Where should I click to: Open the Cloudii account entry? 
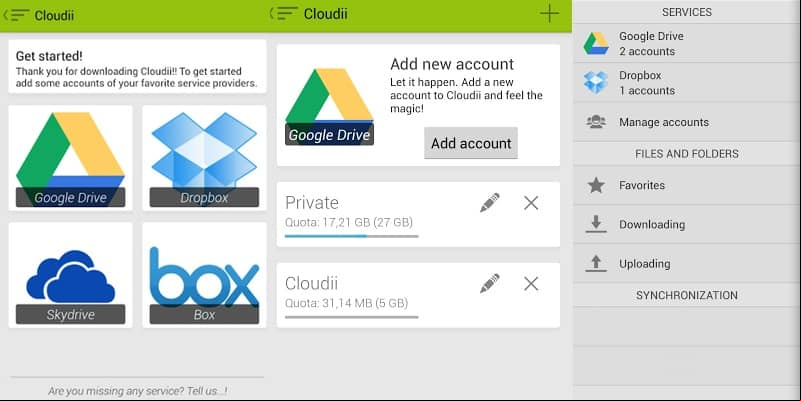418,295
